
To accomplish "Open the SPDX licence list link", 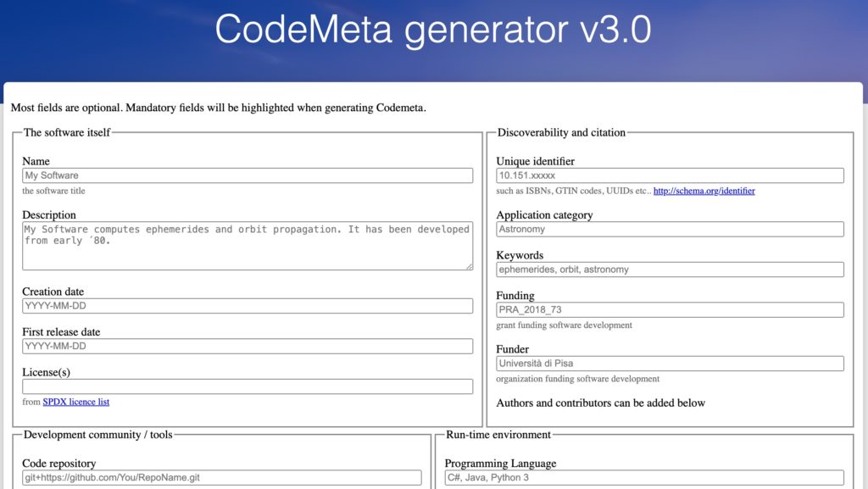I will tap(76, 402).
